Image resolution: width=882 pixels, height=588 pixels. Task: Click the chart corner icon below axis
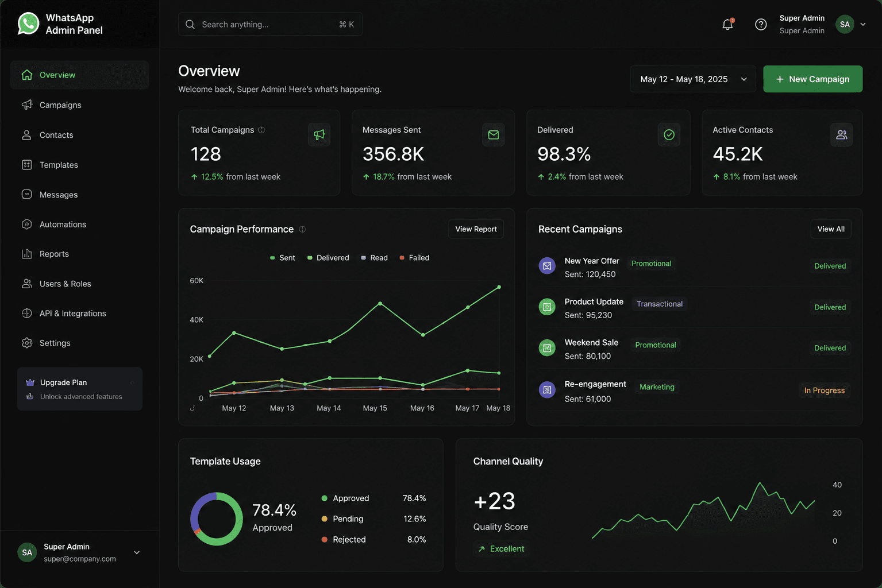pos(192,408)
